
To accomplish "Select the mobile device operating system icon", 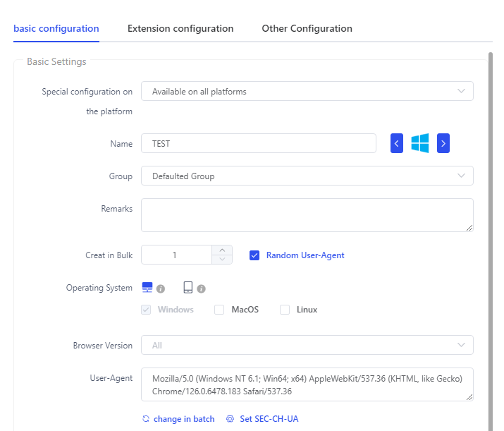I will [188, 287].
